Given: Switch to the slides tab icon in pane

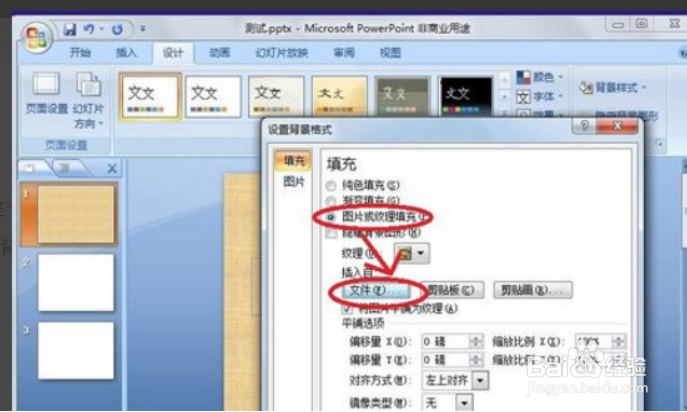Looking at the screenshot, I should point(29,168).
